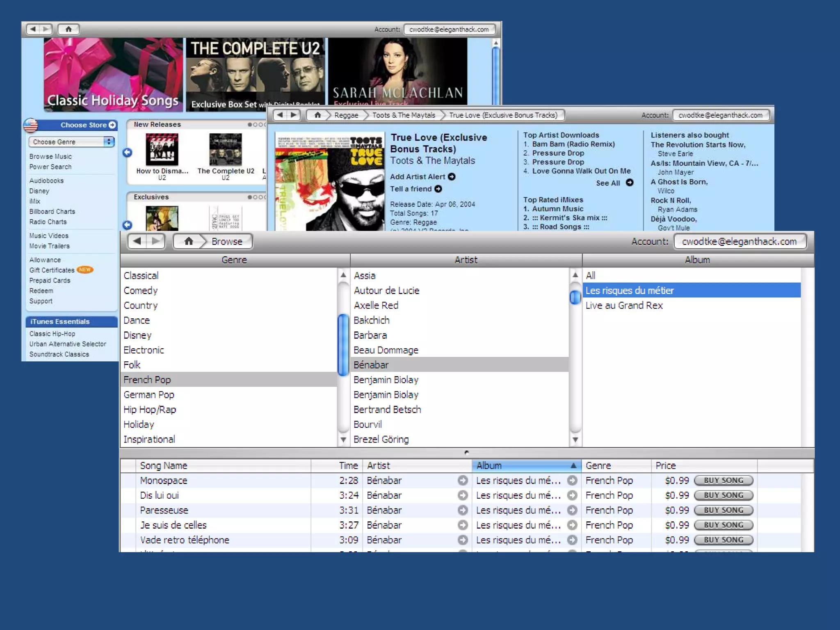Click forward arrow in Browse window toolbar
The image size is (840, 630).
point(156,241)
